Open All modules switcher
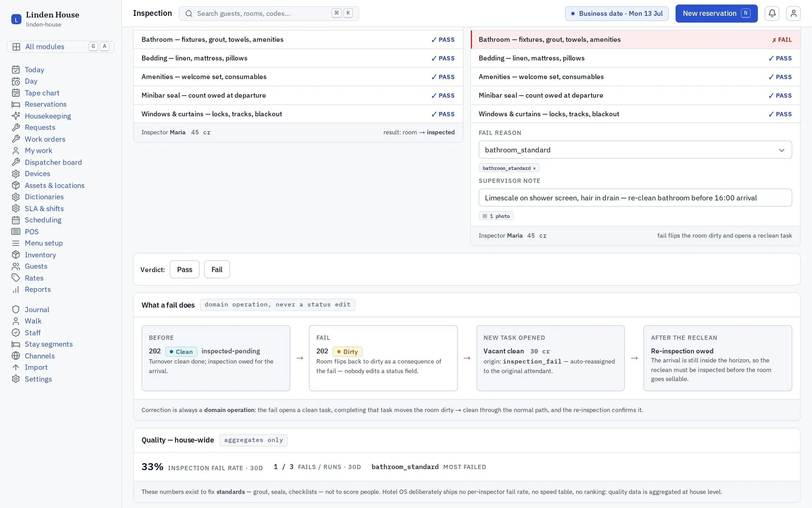Screen dimensions: 812x508 pos(60,46)
